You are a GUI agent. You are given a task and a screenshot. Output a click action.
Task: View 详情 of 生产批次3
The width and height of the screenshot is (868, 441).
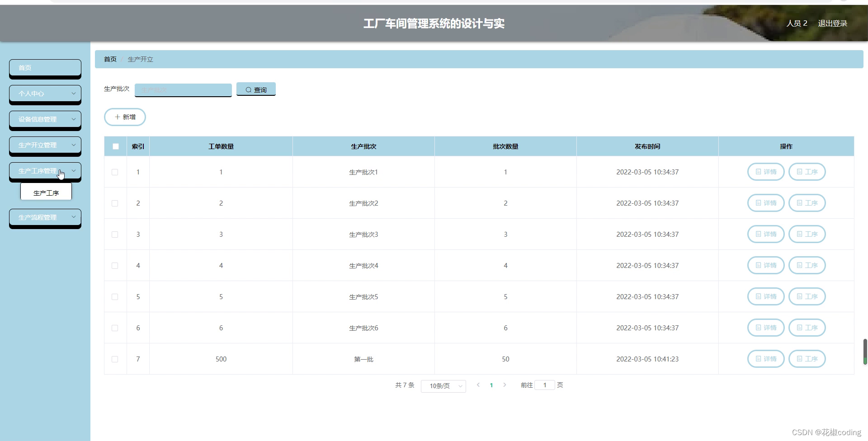[x=766, y=234]
